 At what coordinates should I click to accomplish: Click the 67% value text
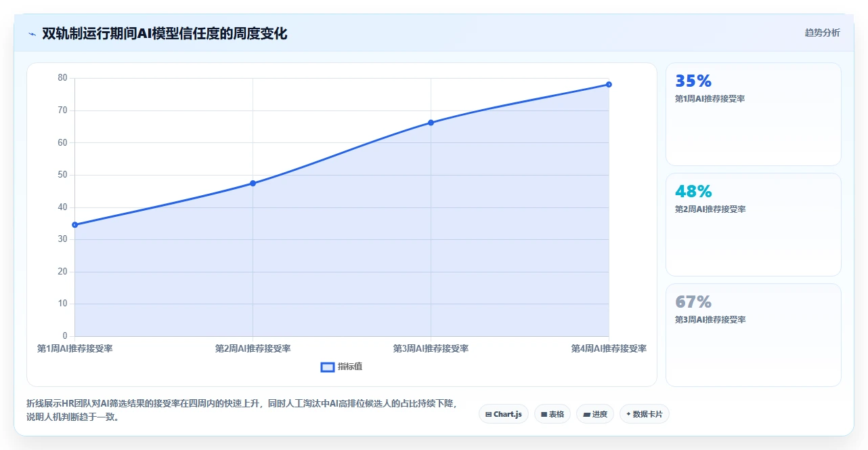693,302
